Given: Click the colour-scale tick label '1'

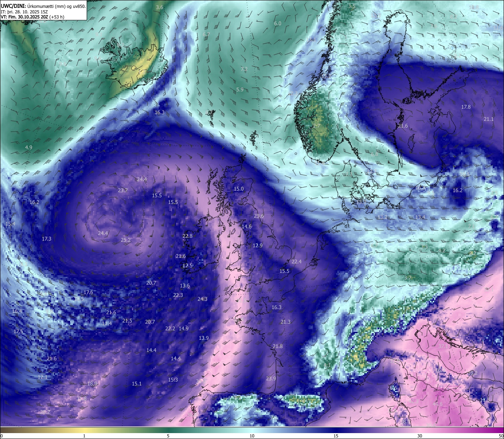Looking at the screenshot, I should click(x=84, y=436).
